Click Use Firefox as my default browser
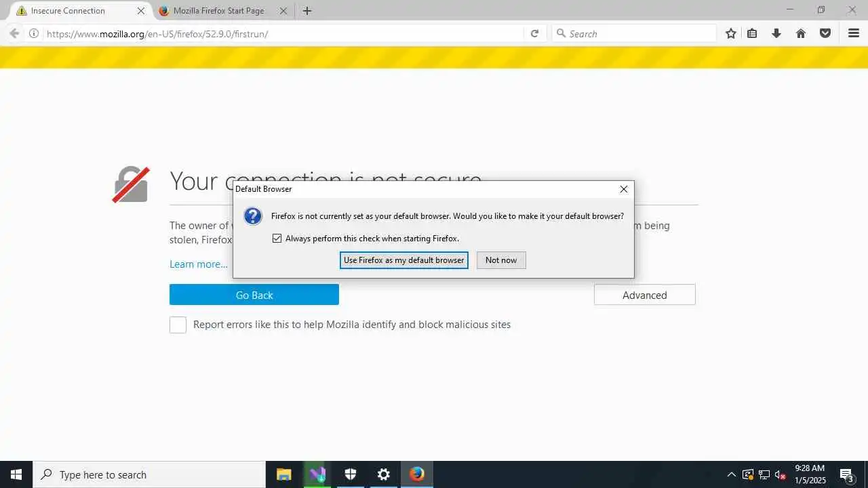This screenshot has width=868, height=488. 404,260
